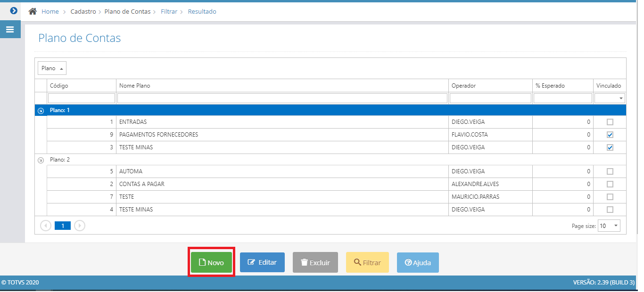Image resolution: width=644 pixels, height=292 pixels.
Task: Go to next page arrow in pager
Action: pyautogui.click(x=80, y=226)
